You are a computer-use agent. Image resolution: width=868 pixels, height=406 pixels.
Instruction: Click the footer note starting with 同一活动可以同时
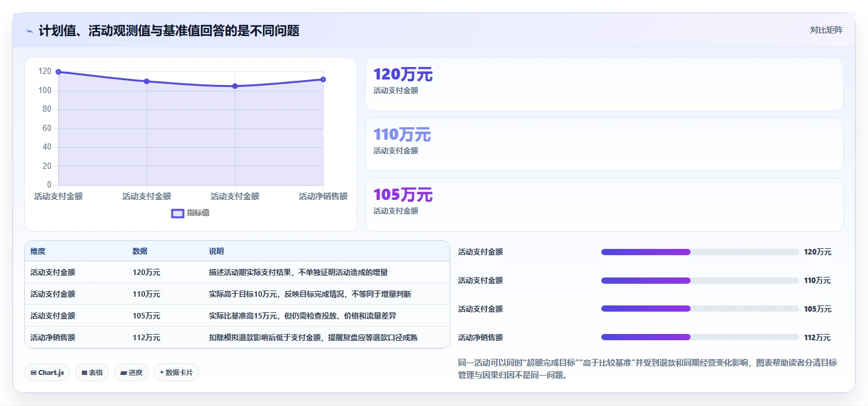pos(647,369)
